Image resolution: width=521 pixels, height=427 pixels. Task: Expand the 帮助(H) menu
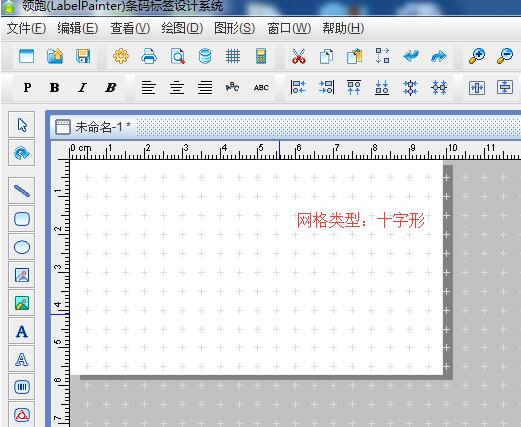click(343, 28)
